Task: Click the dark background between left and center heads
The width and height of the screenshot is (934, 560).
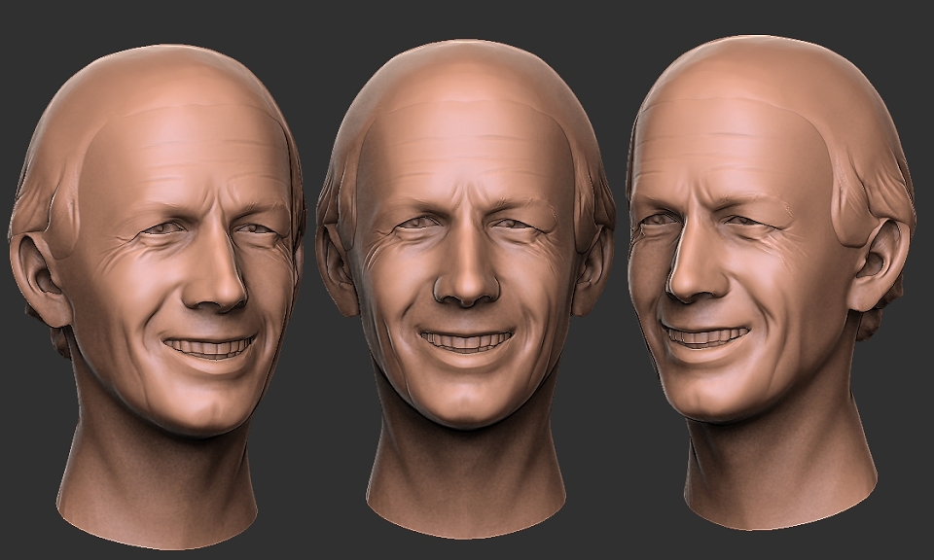Action: coord(309,416)
